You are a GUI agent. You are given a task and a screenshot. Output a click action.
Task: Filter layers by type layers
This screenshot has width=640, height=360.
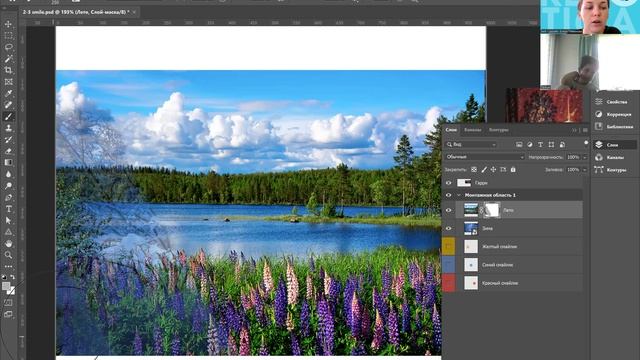[540, 144]
